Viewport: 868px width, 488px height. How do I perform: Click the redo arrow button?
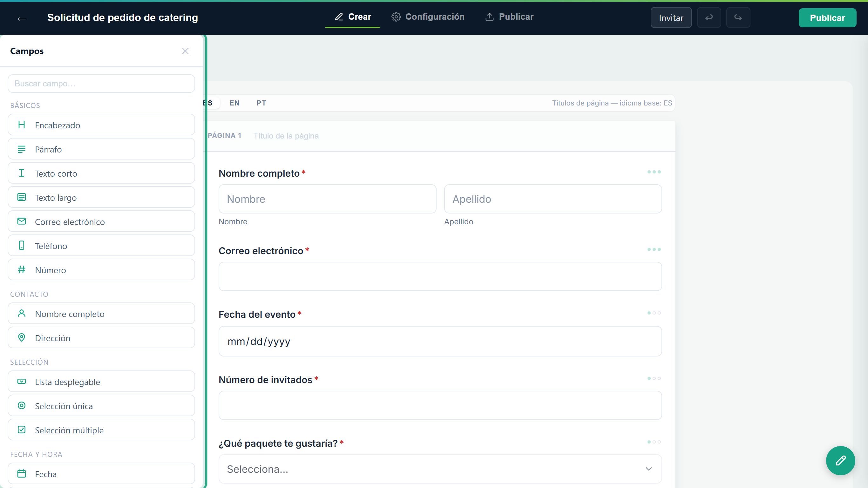(738, 17)
